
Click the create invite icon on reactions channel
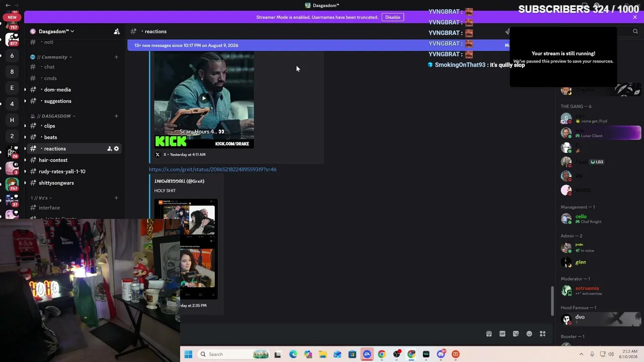[109, 149]
